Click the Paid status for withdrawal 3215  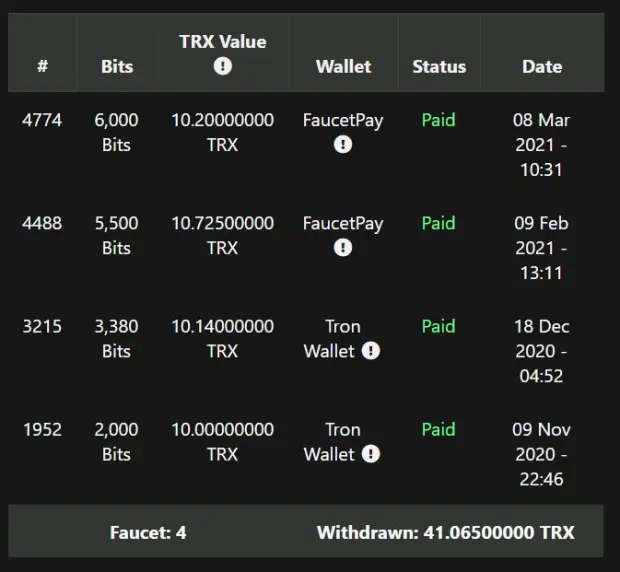[439, 326]
